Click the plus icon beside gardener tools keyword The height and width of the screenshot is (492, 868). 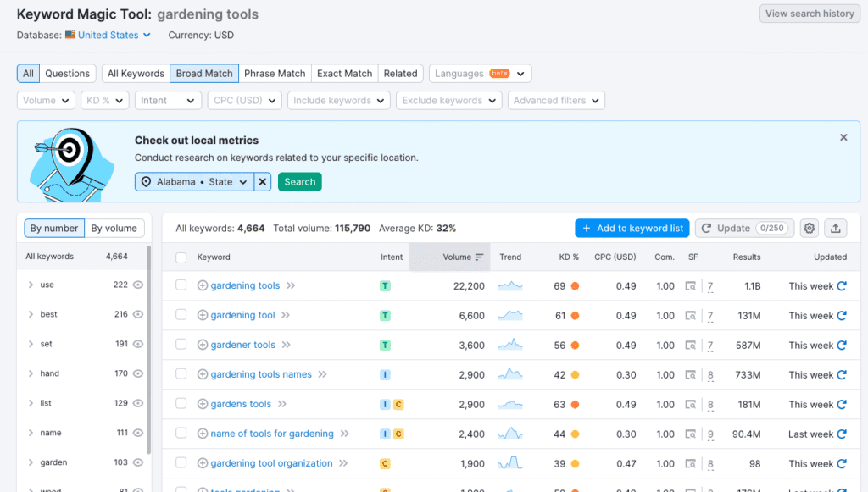(x=202, y=344)
